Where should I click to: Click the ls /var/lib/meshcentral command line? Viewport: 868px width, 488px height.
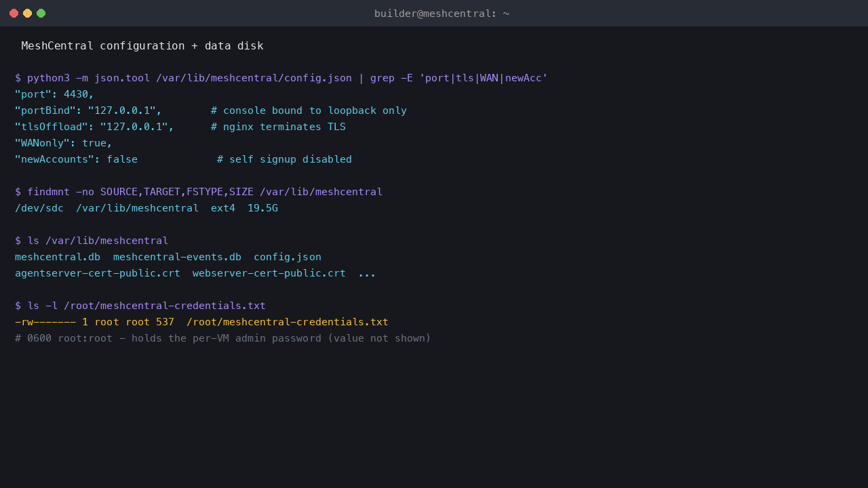[92, 241]
